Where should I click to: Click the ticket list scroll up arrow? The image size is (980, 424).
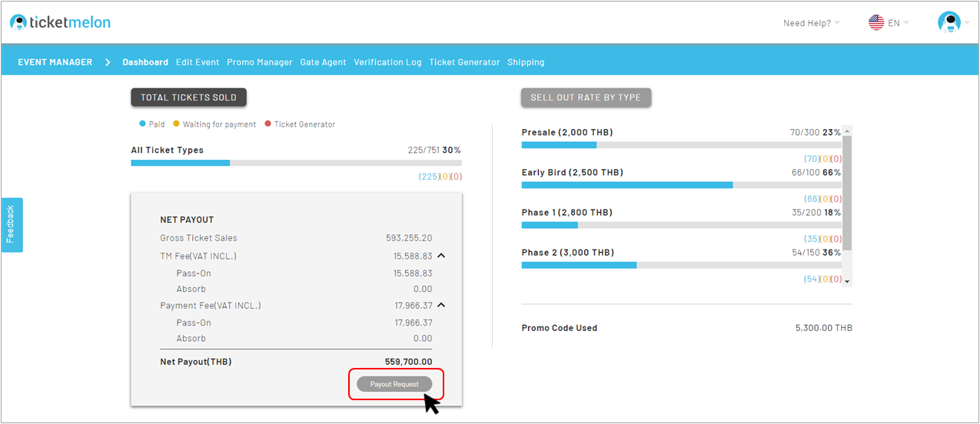(x=848, y=131)
